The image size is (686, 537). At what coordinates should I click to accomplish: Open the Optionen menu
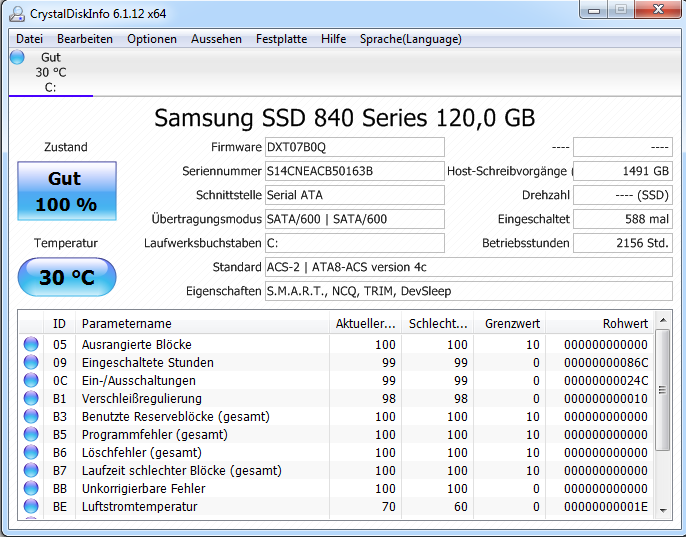click(x=152, y=39)
